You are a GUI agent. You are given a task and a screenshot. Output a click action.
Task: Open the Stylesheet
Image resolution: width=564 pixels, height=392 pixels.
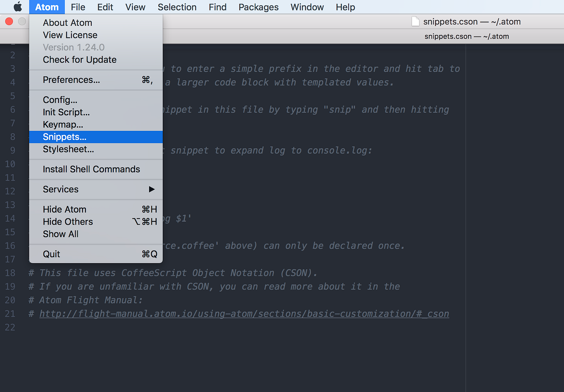coord(67,149)
